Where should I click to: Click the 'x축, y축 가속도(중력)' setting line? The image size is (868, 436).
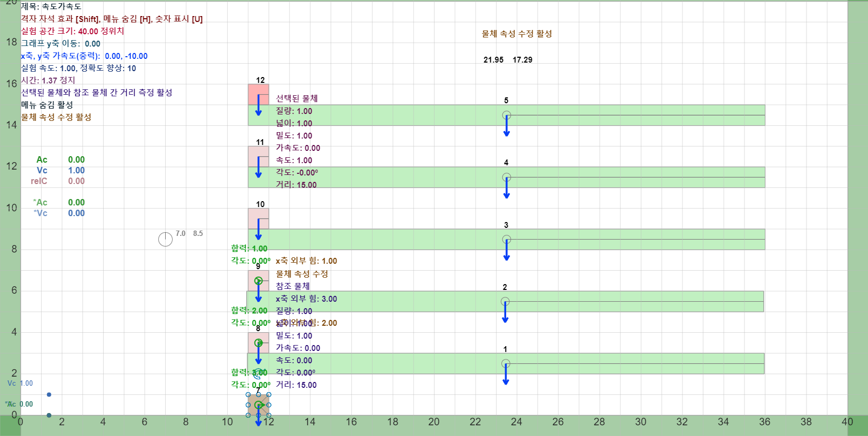[84, 56]
